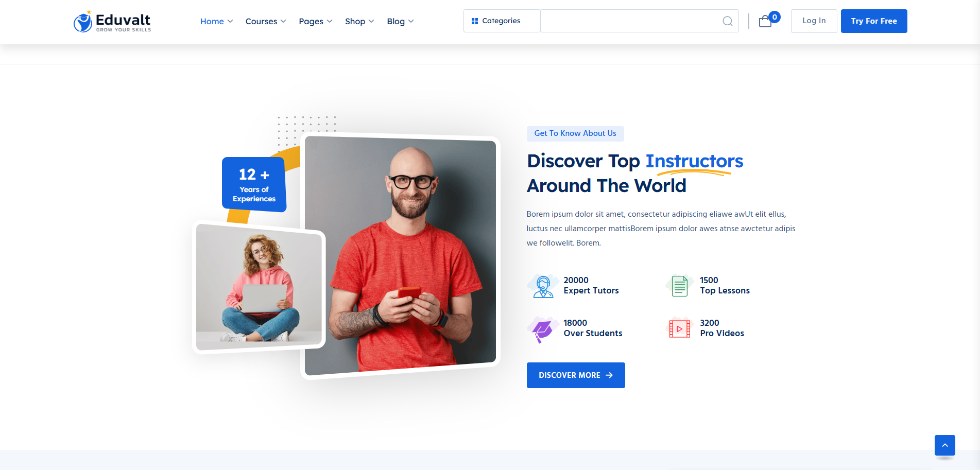
Task: Open the Categories dropdown
Action: coord(502,21)
